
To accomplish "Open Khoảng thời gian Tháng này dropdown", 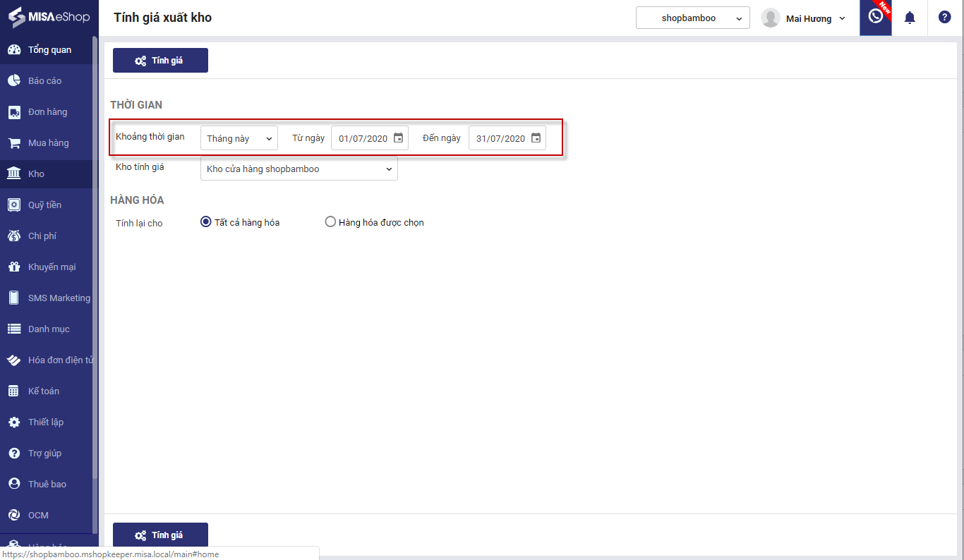I will point(239,138).
